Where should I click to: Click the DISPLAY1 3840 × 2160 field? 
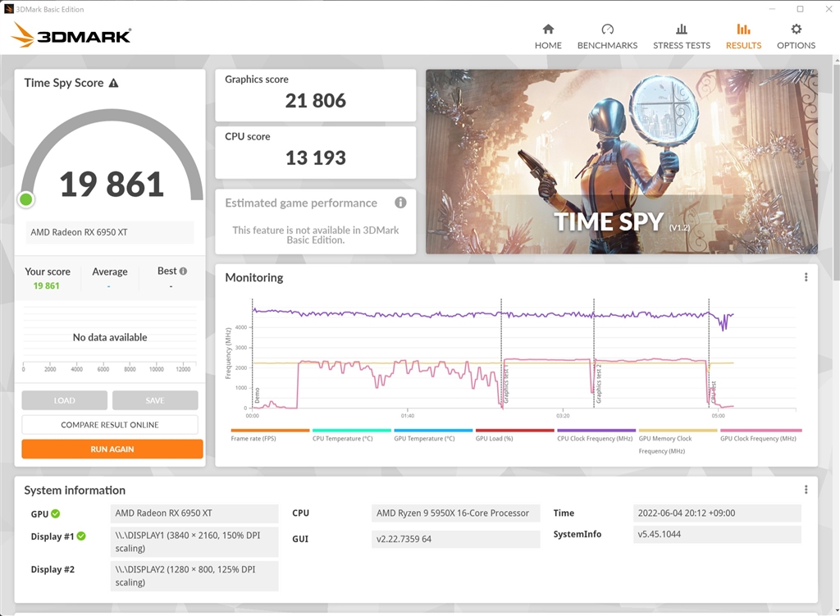click(194, 541)
